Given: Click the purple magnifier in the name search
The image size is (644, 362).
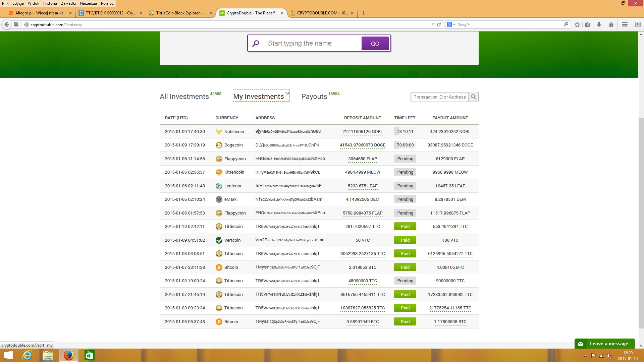Looking at the screenshot, I should pyautogui.click(x=256, y=43).
